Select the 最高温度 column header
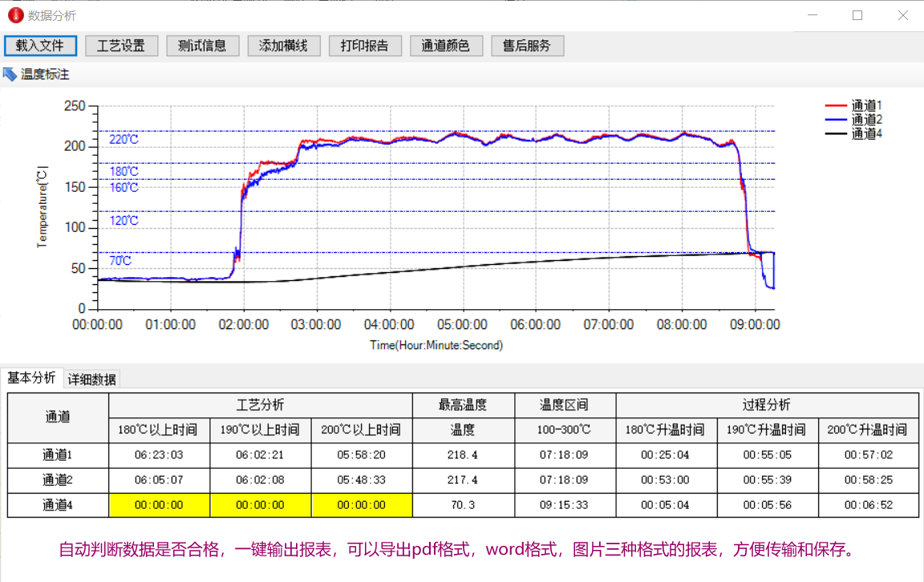This screenshot has height=582, width=924. coord(462,405)
